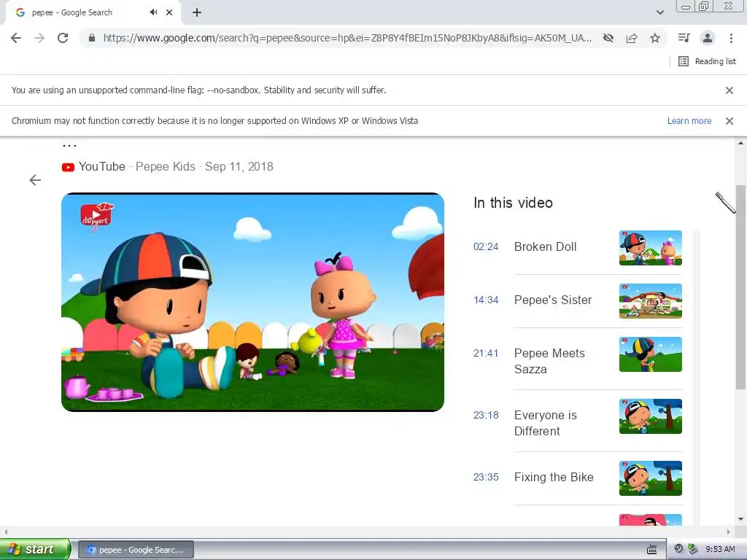Click the page vertical scrollbar
This screenshot has height=560, width=747.
[740, 287]
